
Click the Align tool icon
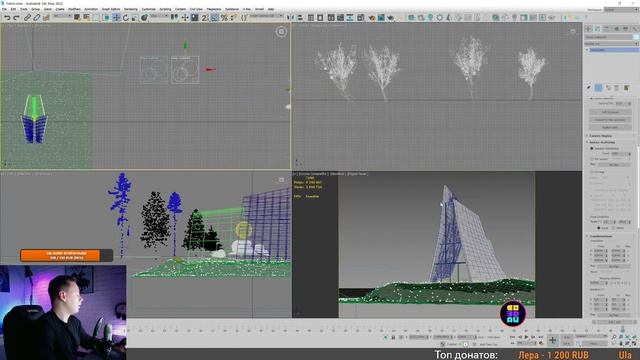300,18
